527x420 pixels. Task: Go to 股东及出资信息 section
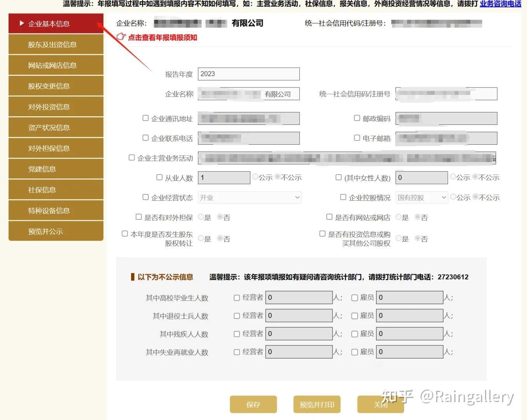(x=56, y=44)
